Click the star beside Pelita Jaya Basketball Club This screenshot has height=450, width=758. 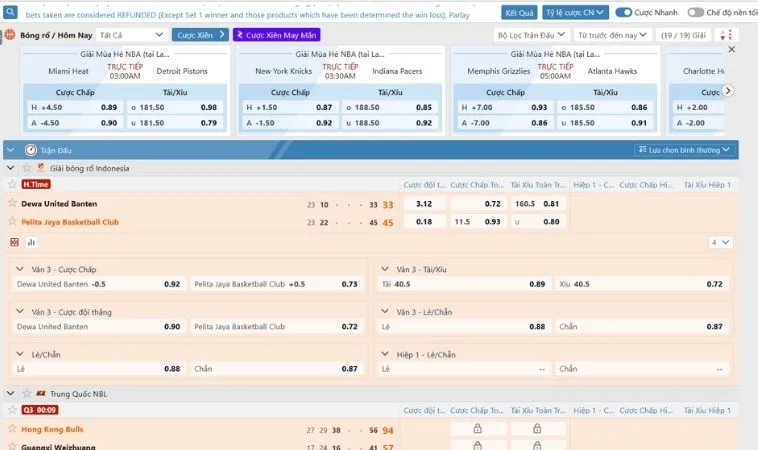click(x=12, y=222)
